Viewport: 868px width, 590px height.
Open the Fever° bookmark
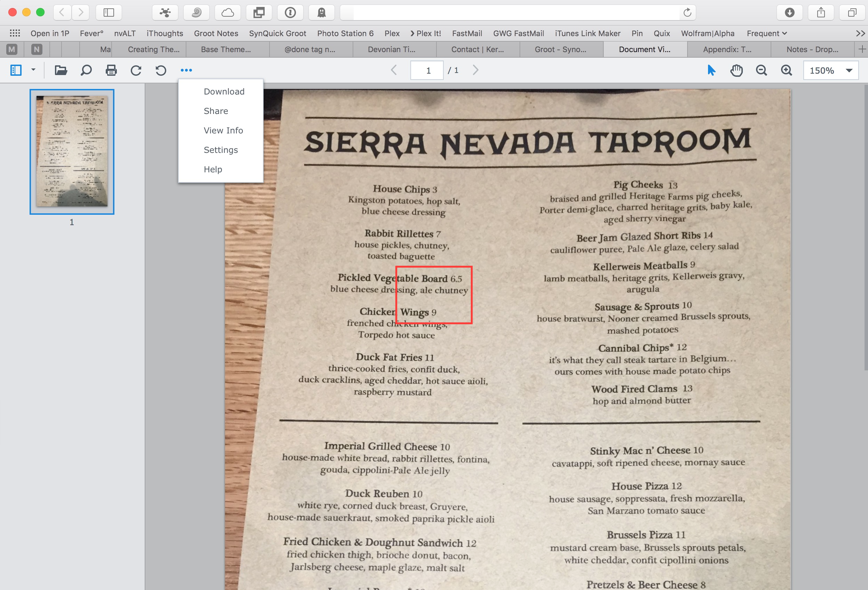tap(91, 33)
